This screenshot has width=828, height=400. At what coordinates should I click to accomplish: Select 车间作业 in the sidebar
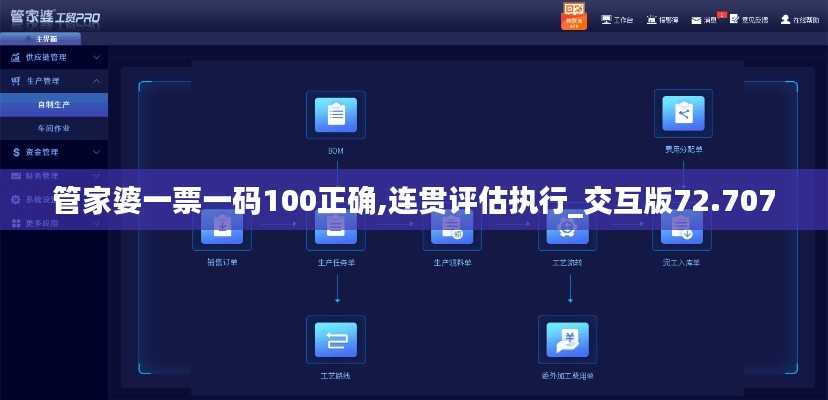(54, 128)
